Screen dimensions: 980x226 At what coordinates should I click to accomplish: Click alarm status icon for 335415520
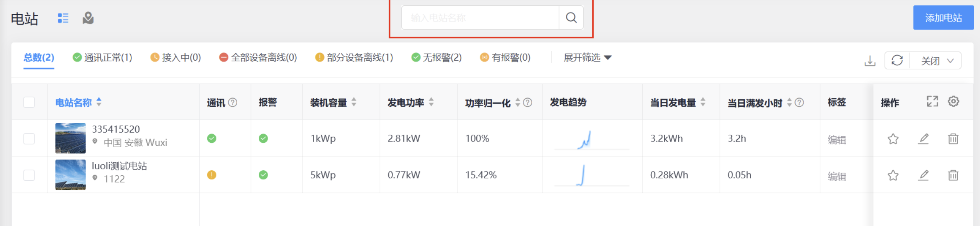click(x=263, y=139)
